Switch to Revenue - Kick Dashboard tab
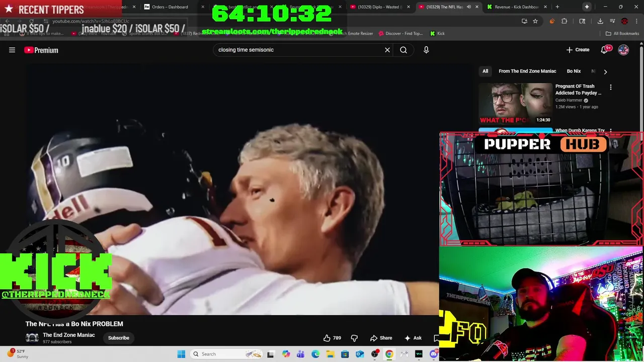This screenshot has width=644, height=362. click(x=516, y=7)
